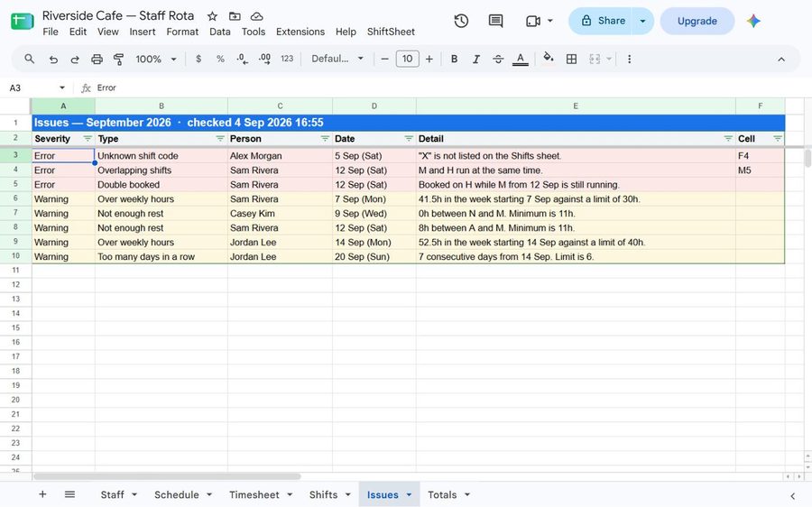Screen dimensions: 812x507
Task: Switch to the Timesheet sheet tab
Action: pos(261,494)
